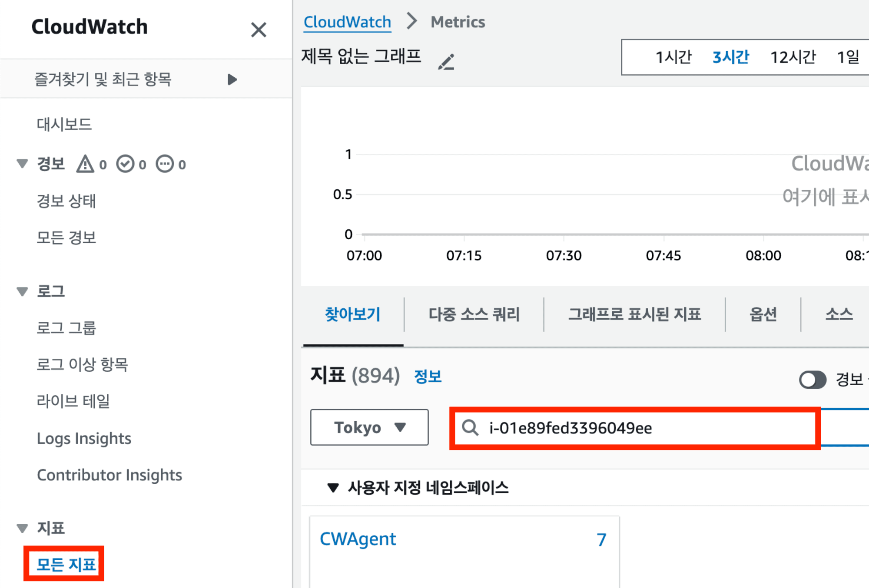Click the in-alarm warning triangle icon
The width and height of the screenshot is (869, 588).
[85, 164]
